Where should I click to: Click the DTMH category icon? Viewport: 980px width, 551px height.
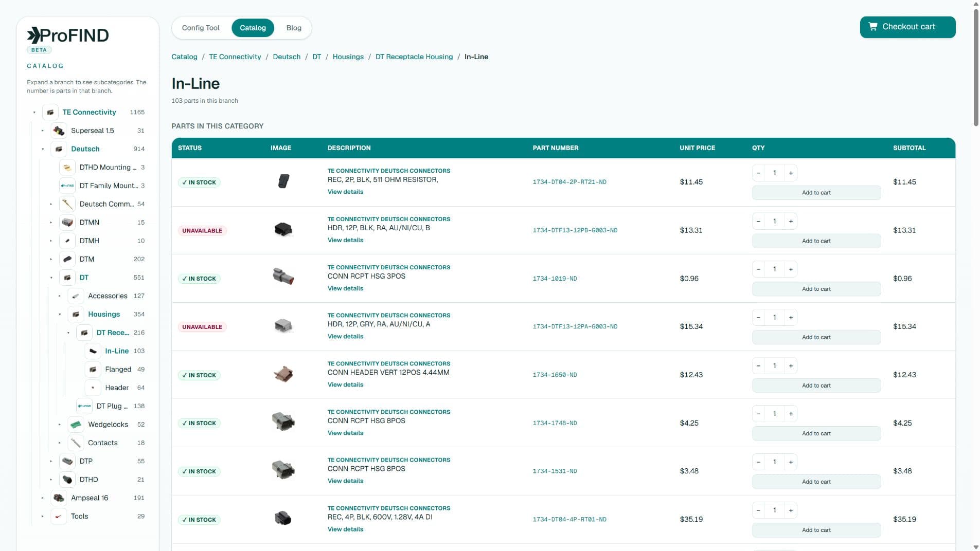(x=67, y=241)
